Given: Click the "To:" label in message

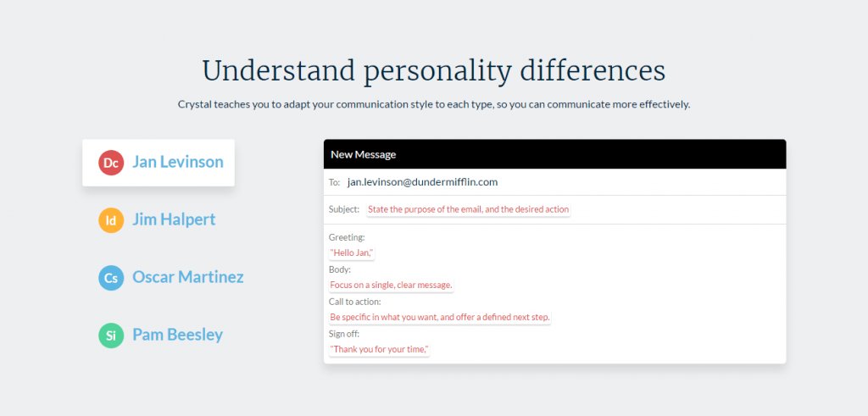Looking at the screenshot, I should [334, 183].
